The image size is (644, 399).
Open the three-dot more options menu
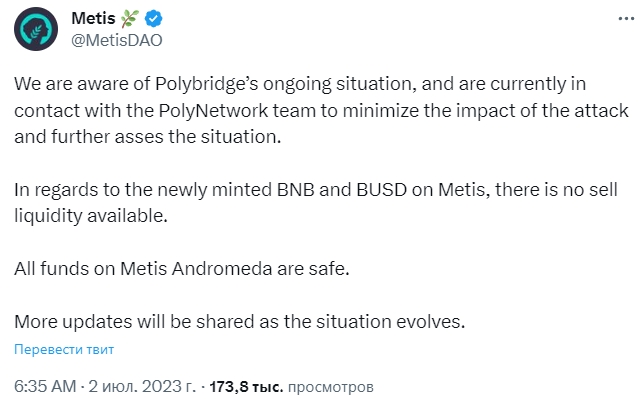pyautogui.click(x=626, y=18)
